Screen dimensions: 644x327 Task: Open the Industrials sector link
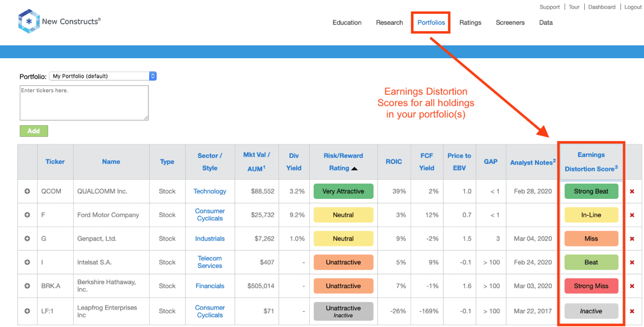pyautogui.click(x=210, y=238)
